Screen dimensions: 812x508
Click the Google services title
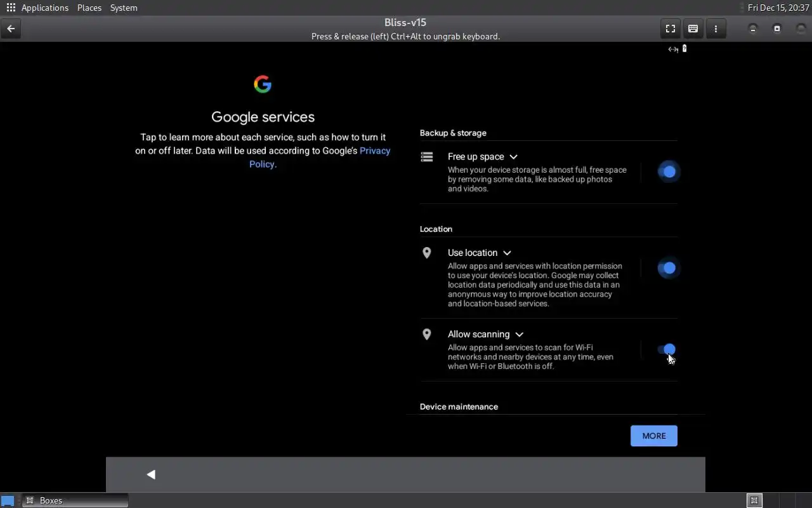263,117
